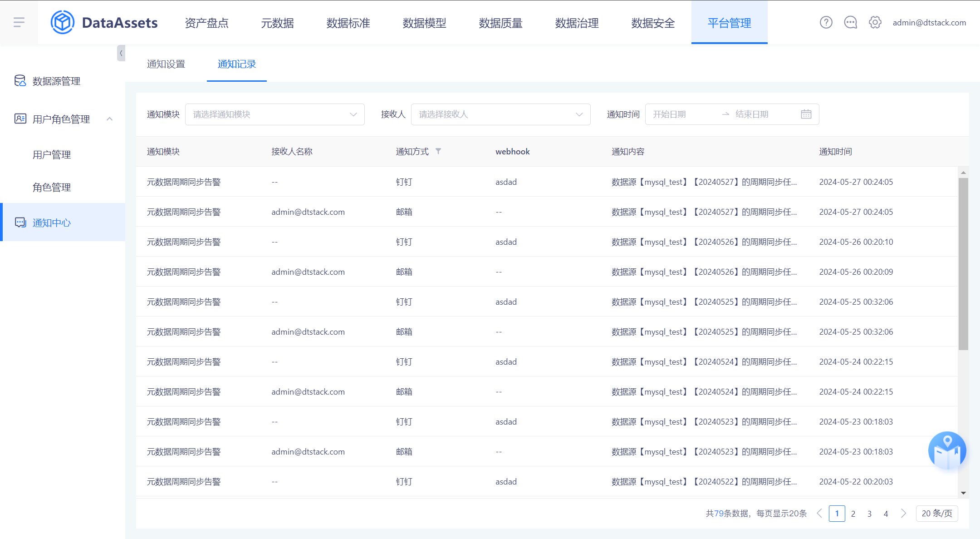
Task: Click admin@dtstack.com in the 2024-05-24 row
Action: pyautogui.click(x=308, y=392)
